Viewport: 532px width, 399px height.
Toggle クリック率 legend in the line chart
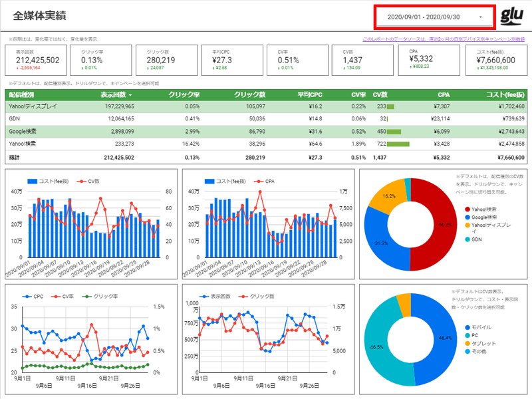click(x=100, y=297)
